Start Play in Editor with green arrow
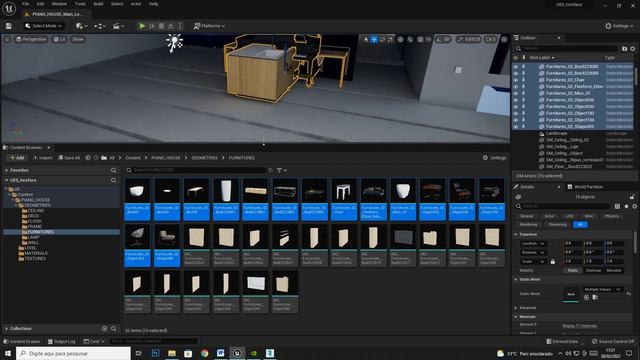 point(142,26)
